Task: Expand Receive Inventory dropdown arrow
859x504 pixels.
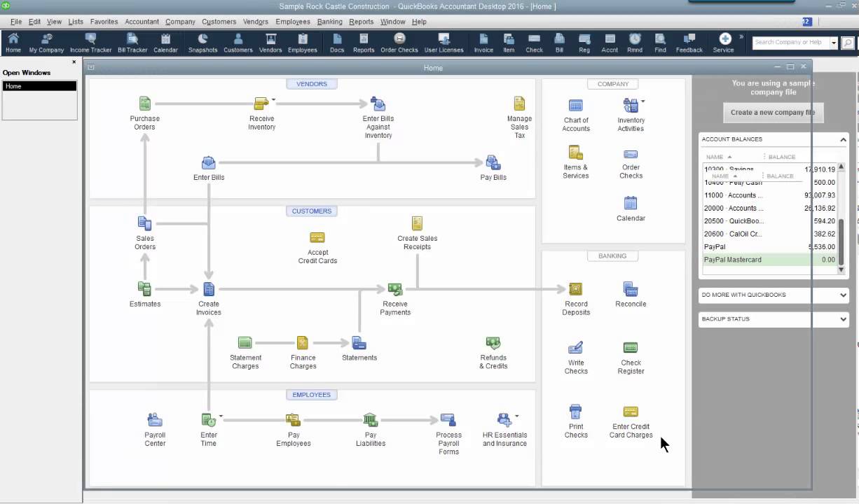Action: (x=274, y=100)
